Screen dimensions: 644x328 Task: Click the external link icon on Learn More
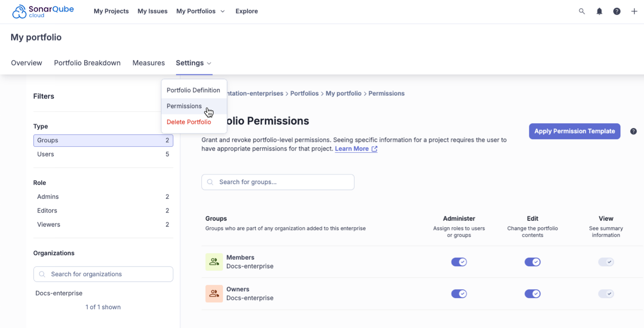(x=375, y=149)
